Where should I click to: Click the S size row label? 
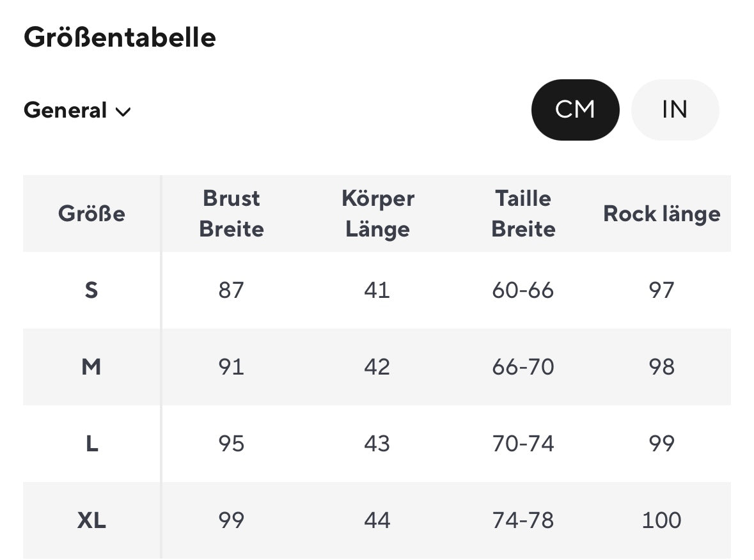coord(91,290)
